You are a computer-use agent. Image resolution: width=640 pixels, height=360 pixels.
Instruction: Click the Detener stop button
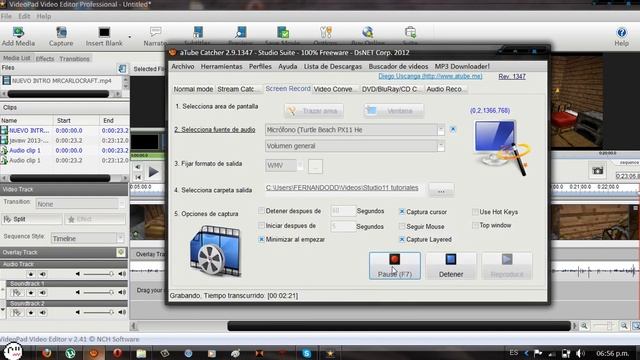[451, 265]
